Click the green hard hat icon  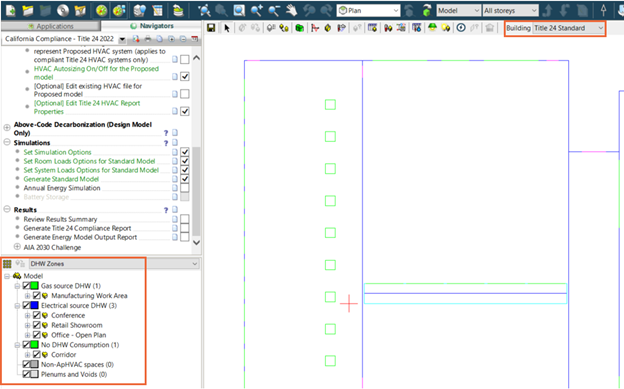432,28
